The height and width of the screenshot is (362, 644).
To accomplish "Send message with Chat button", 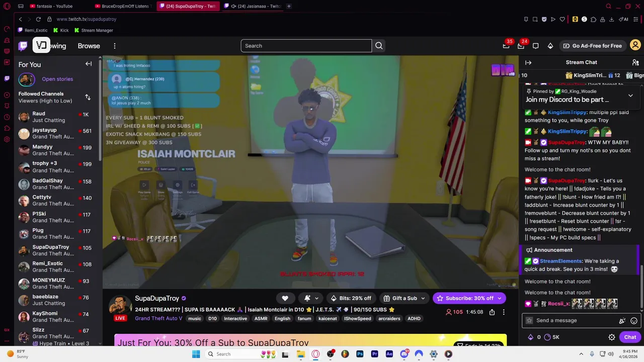I will coord(630,337).
